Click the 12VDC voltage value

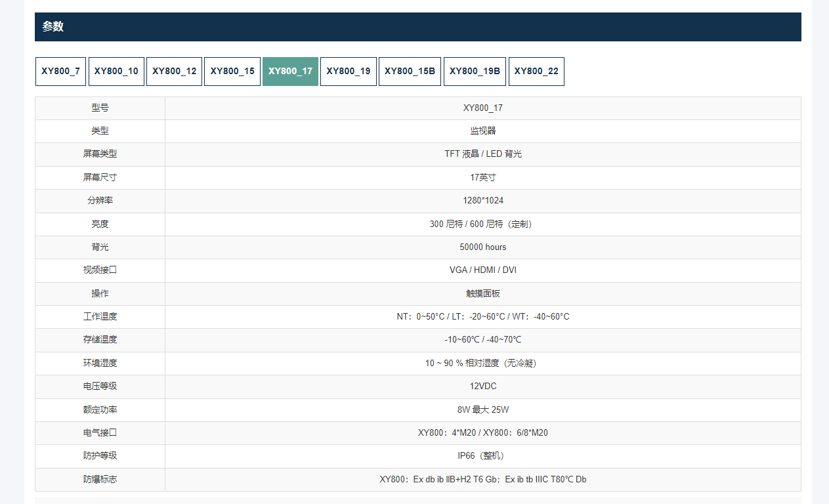point(483,387)
